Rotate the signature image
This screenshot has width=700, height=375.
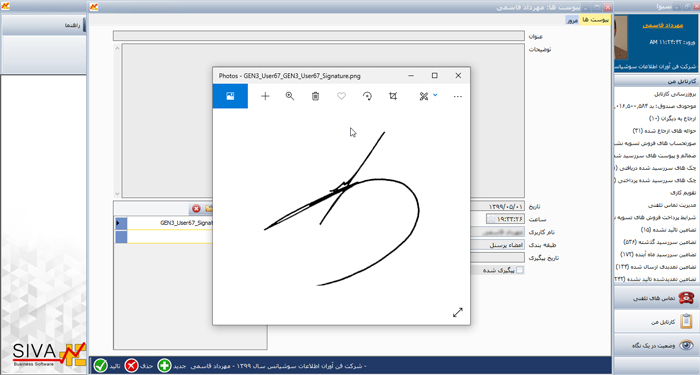[x=367, y=96]
